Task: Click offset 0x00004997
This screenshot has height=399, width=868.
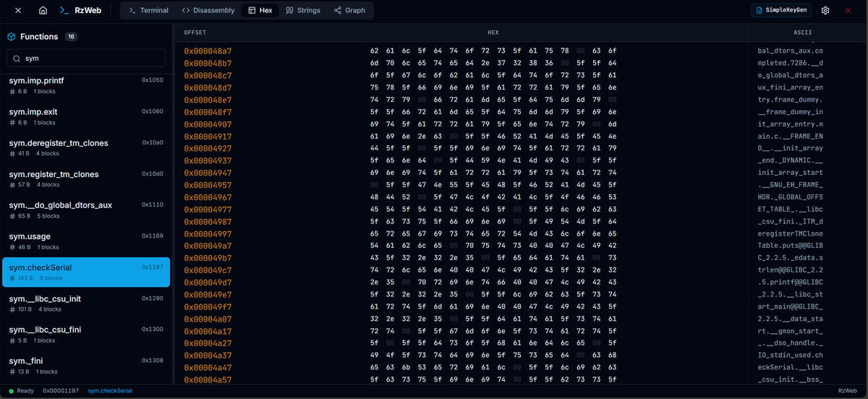Action: [208, 233]
